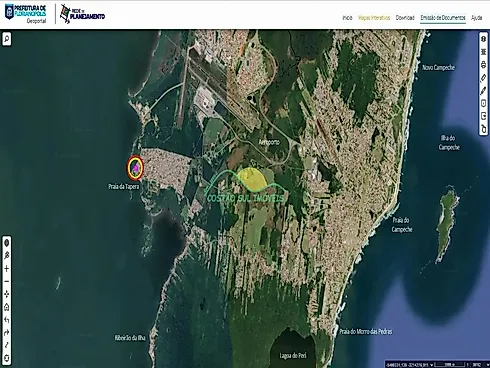Click the globe icon in left toolbar
The width and height of the screenshot is (490, 368).
tap(6, 243)
